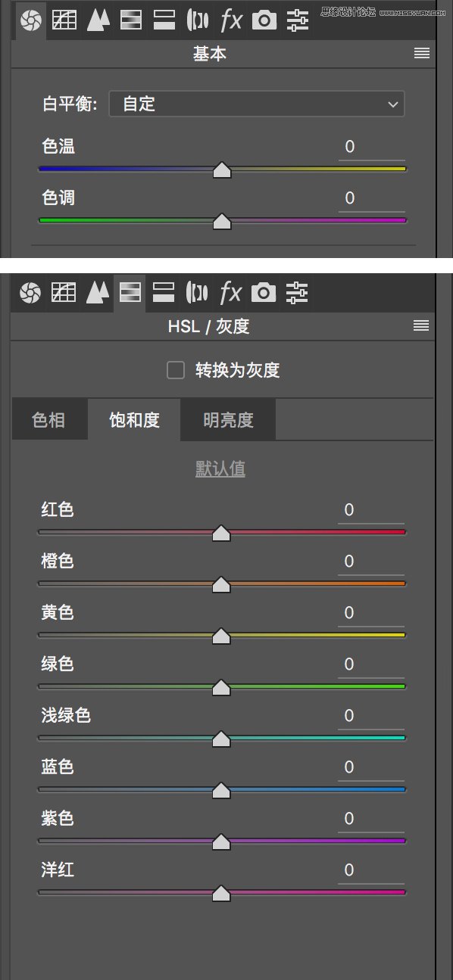Open the Basic panel via the aperture icon

pyautogui.click(x=30, y=20)
